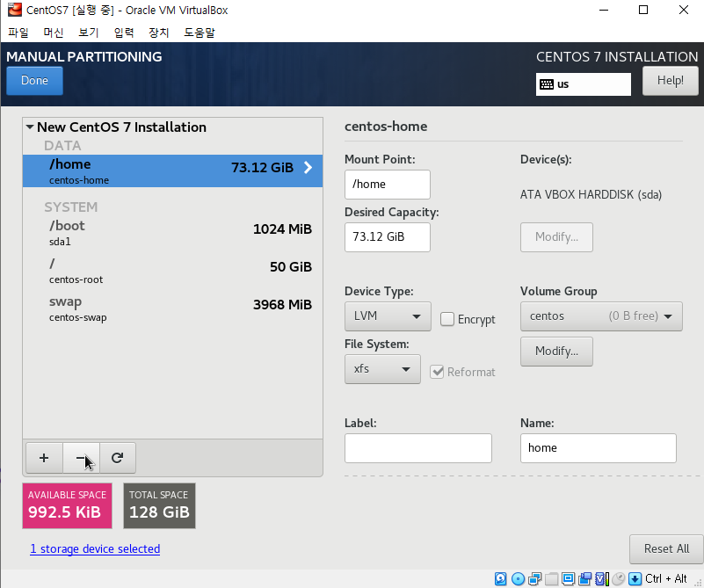Click the Help! button
The height and width of the screenshot is (588, 704).
pos(671,81)
